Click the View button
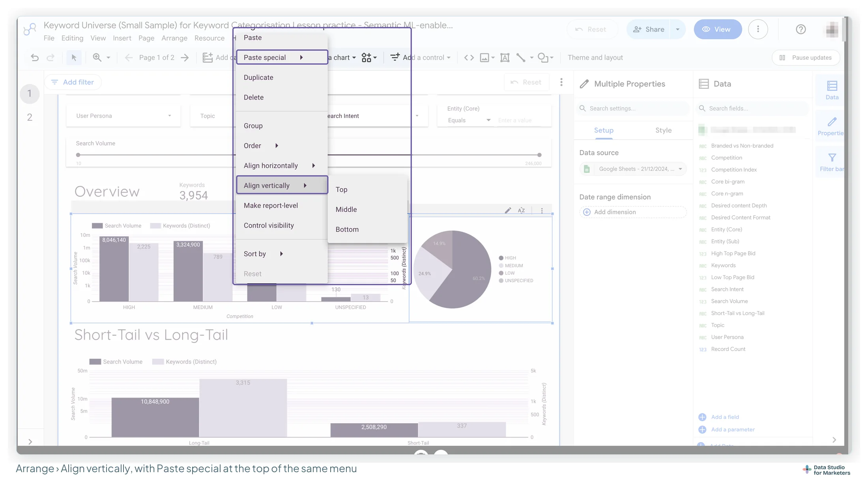This screenshot has height=484, width=868. pyautogui.click(x=718, y=29)
